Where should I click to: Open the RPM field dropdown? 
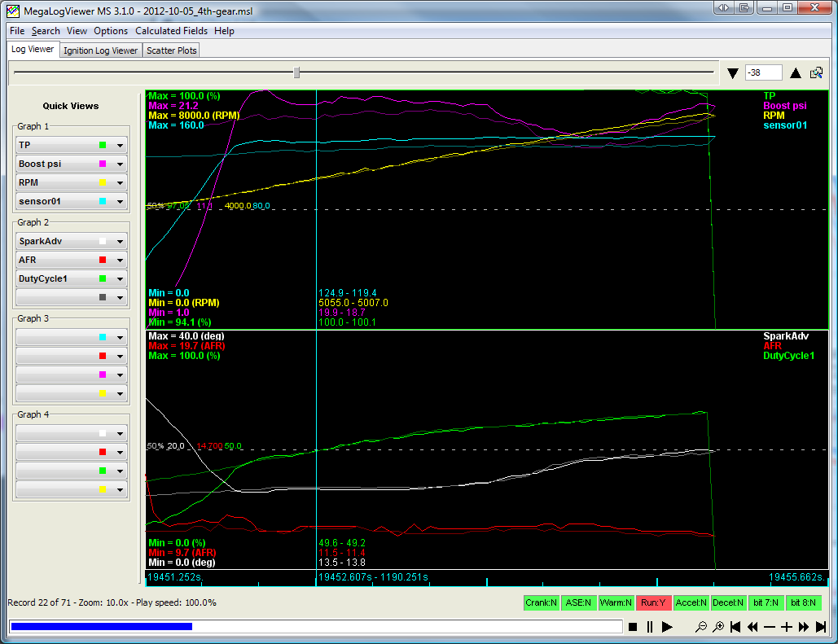click(121, 182)
